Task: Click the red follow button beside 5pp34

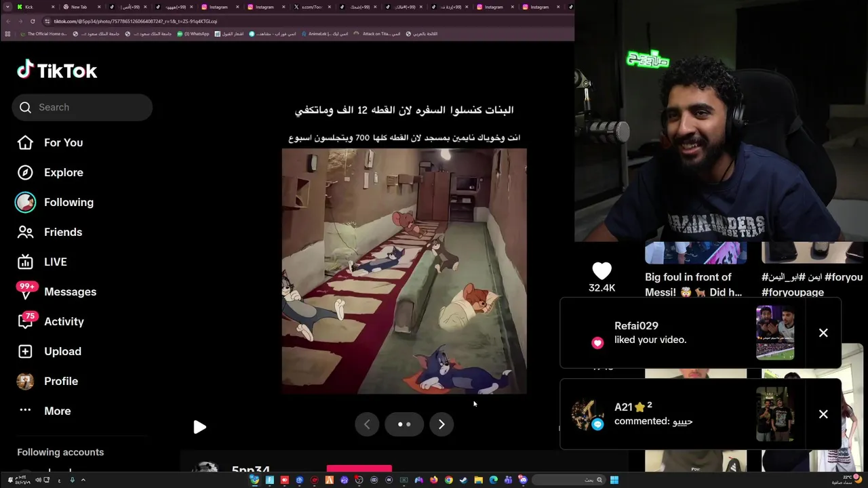Action: point(359,468)
